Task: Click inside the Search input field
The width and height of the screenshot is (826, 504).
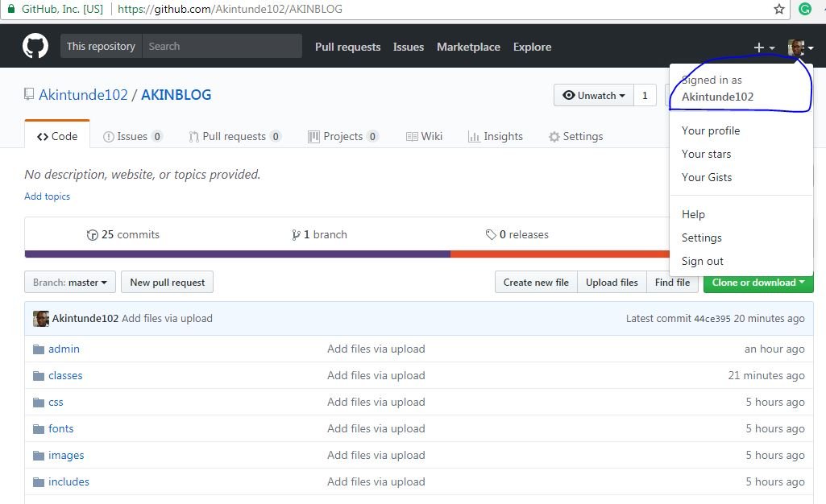Action: (222, 47)
